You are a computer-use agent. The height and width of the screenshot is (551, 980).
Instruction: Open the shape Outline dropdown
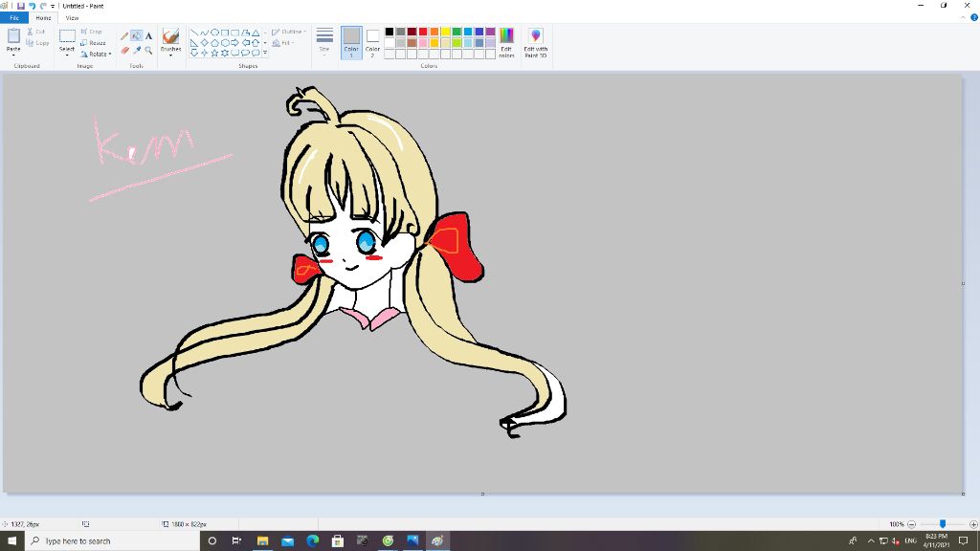pos(289,32)
